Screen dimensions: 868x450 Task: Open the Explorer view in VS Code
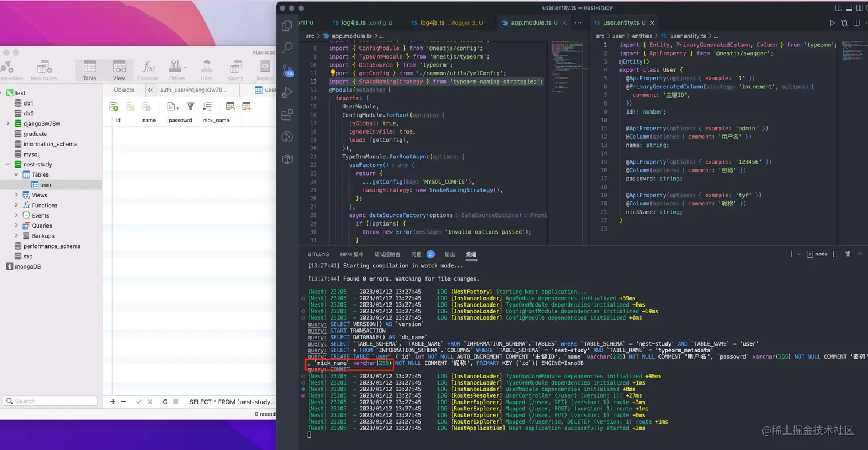288,26
